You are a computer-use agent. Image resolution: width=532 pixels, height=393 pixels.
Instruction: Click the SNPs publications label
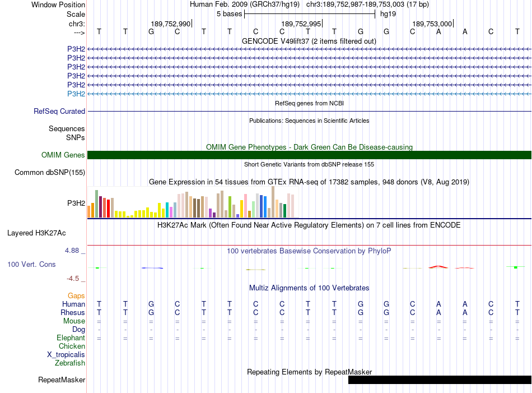pos(76,137)
